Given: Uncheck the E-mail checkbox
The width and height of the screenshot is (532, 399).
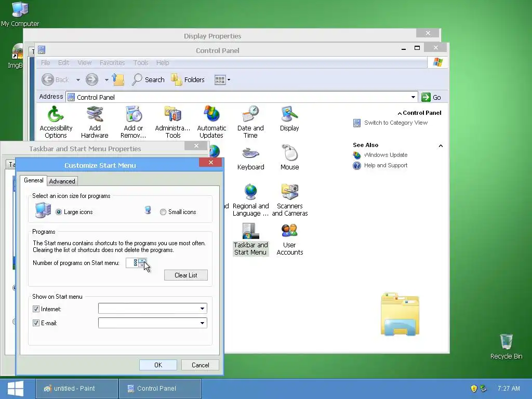Looking at the screenshot, I should pos(36,323).
